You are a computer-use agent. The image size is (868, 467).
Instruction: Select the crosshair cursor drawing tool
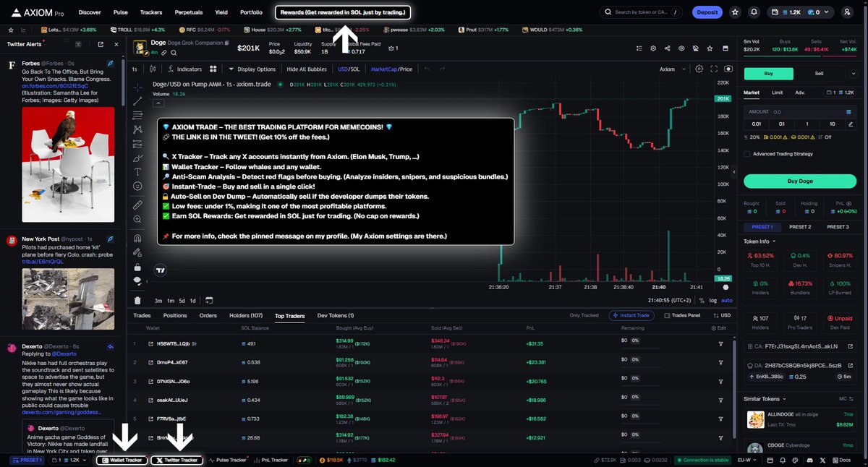(138, 87)
